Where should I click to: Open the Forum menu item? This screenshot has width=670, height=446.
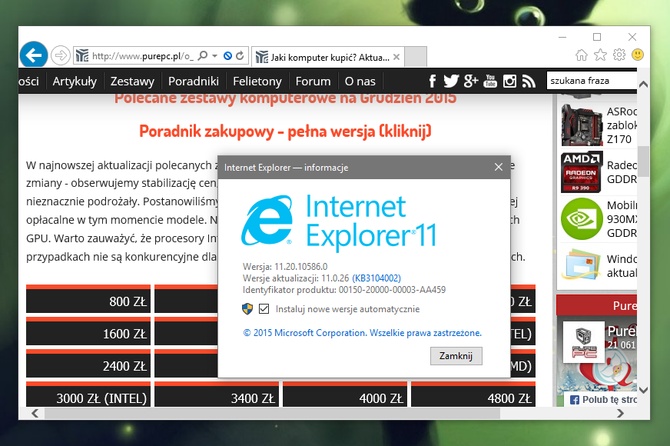(313, 81)
